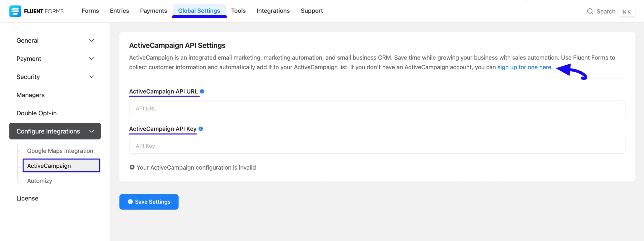Click the 'ActiveCampaign API Settings' heading
This screenshot has height=241, width=644.
(177, 45)
